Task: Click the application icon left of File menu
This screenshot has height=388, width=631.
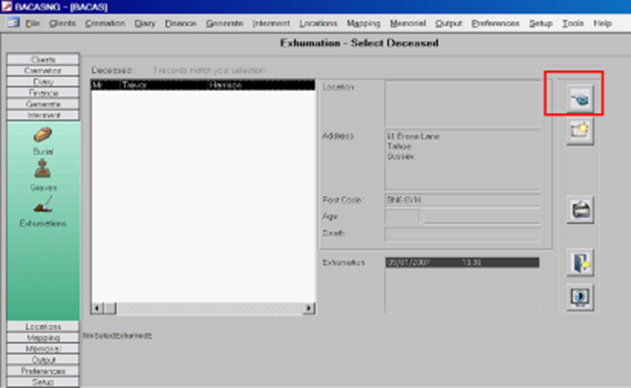Action: [13, 23]
